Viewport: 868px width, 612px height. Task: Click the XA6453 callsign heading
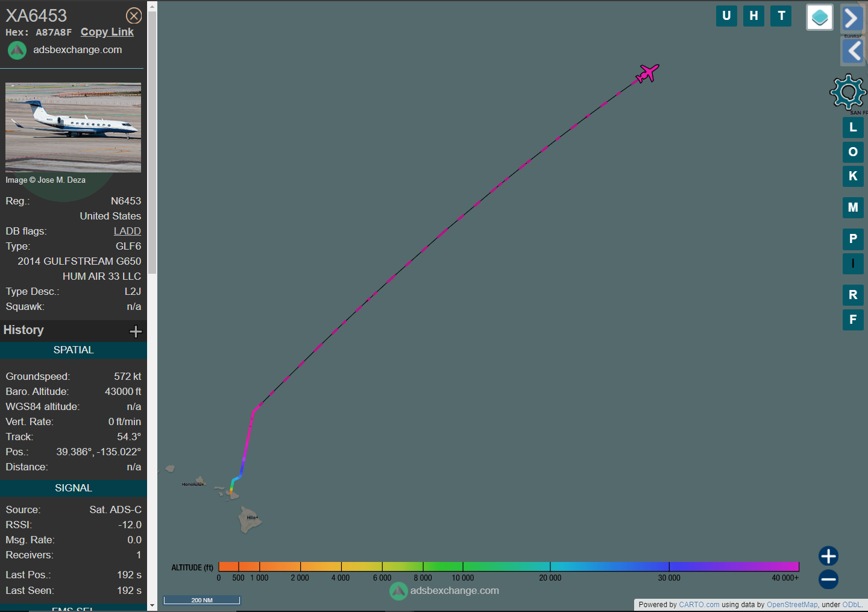(36, 16)
